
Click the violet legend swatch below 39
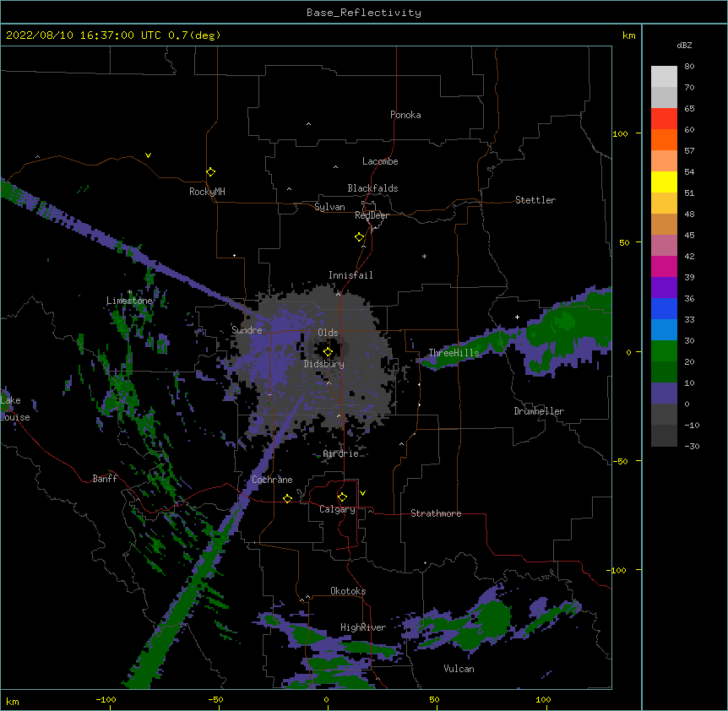click(664, 287)
